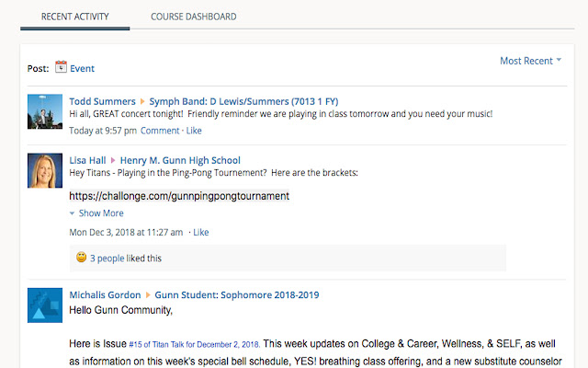Screen dimensions: 588x368
Task: Comment on Todd Summers' post
Action: (160, 131)
